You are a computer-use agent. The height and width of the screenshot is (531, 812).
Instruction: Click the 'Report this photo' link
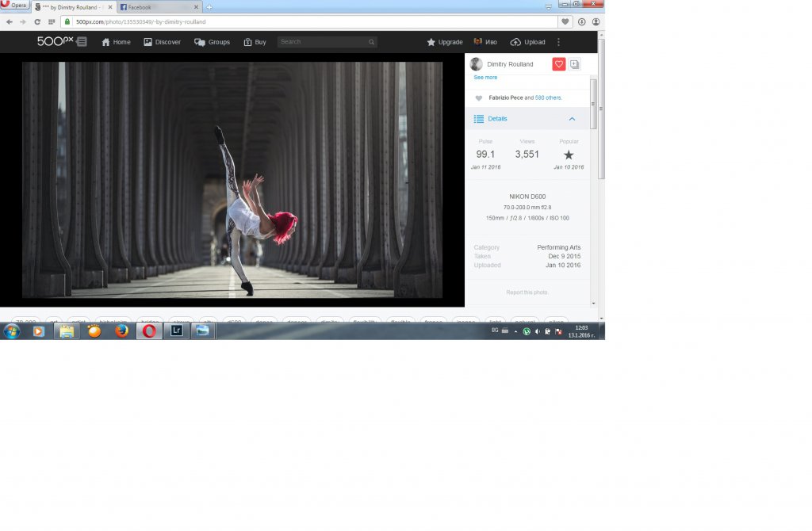click(x=527, y=292)
